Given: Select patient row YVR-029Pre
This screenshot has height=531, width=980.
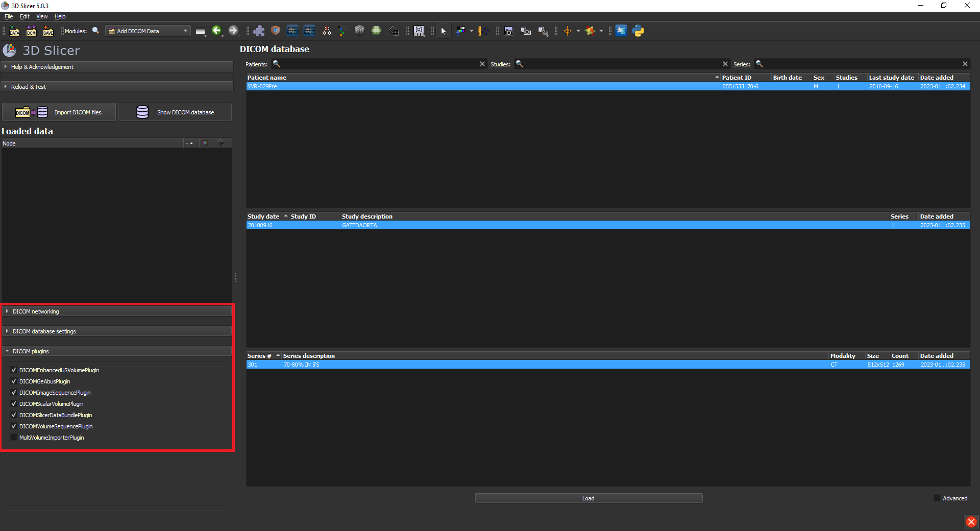Looking at the screenshot, I should click(x=608, y=87).
